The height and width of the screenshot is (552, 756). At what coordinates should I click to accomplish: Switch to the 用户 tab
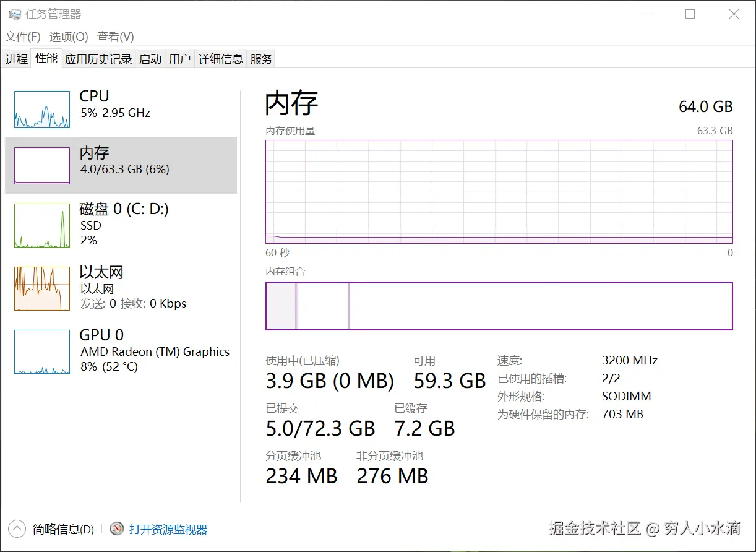179,59
